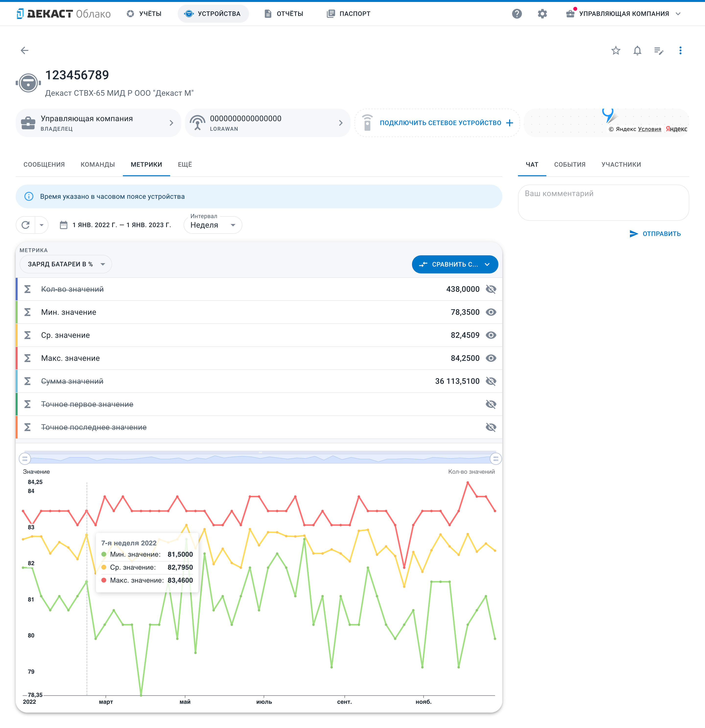Click the plus icon to connect network device
The height and width of the screenshot is (728, 705).
(510, 123)
